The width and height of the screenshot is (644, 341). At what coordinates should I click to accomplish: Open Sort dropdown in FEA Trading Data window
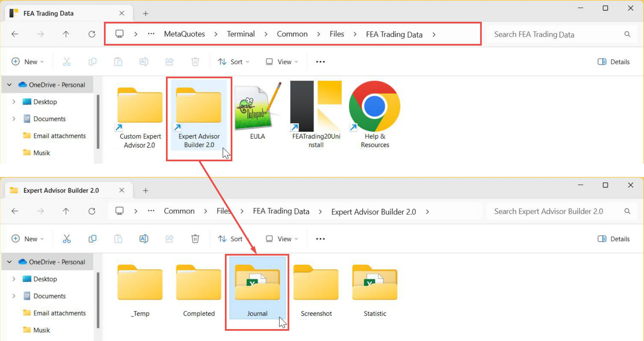tap(234, 62)
